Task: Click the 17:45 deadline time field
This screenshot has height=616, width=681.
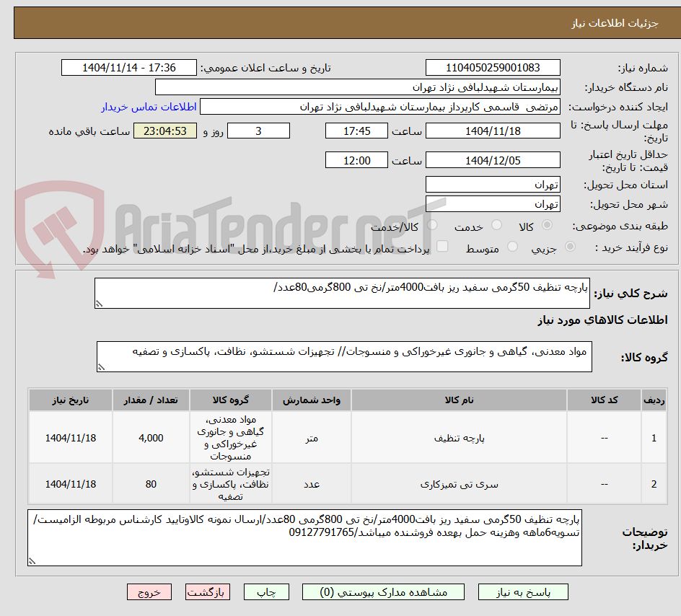Action: click(356, 131)
